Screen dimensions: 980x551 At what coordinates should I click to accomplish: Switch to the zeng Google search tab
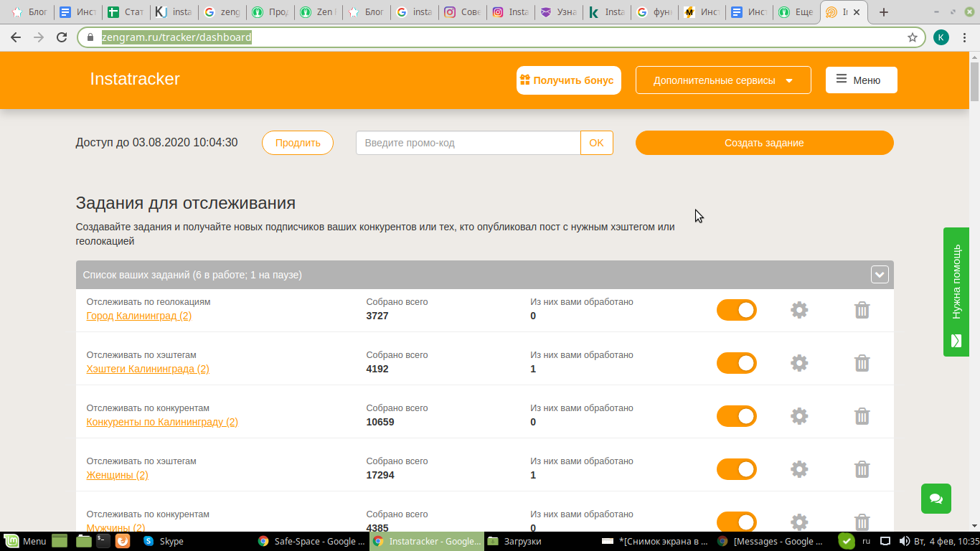click(x=221, y=12)
